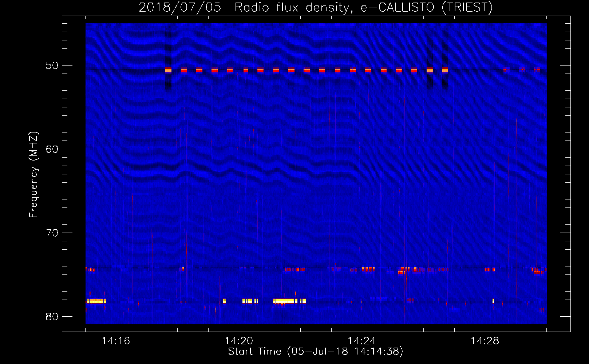Viewport: 589px width, 364px height.
Task: Click the 14:16 time tick label
Action: pos(116,341)
